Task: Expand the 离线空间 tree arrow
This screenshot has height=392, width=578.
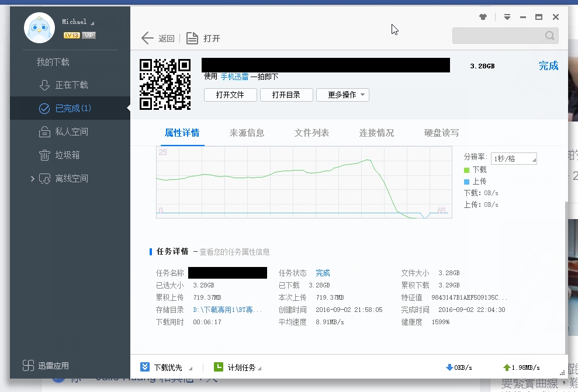Action: coord(33,179)
